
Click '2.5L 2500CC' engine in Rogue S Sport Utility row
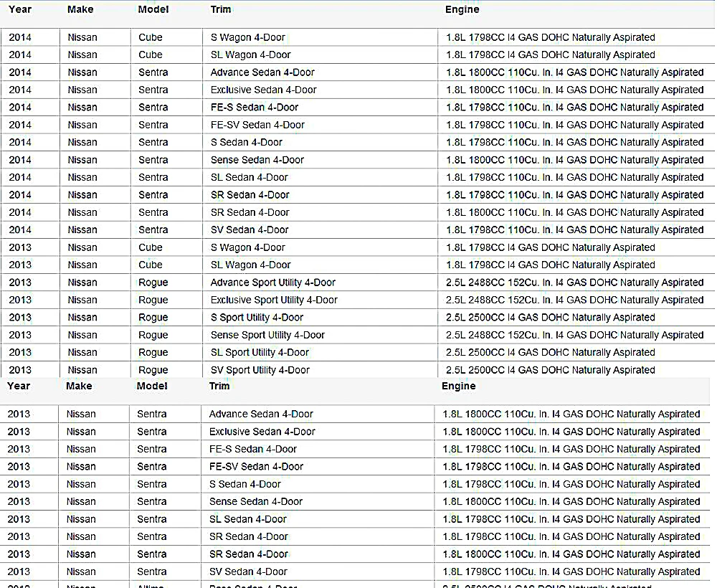[x=551, y=318]
